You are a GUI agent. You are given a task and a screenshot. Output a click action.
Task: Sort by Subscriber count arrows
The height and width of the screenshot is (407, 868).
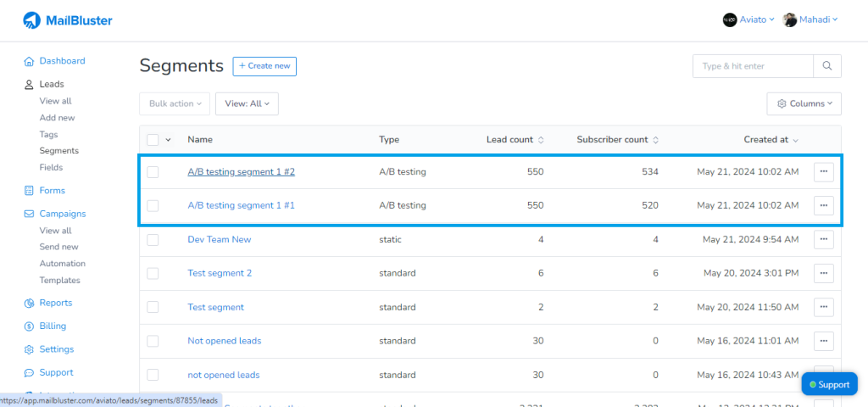(655, 140)
